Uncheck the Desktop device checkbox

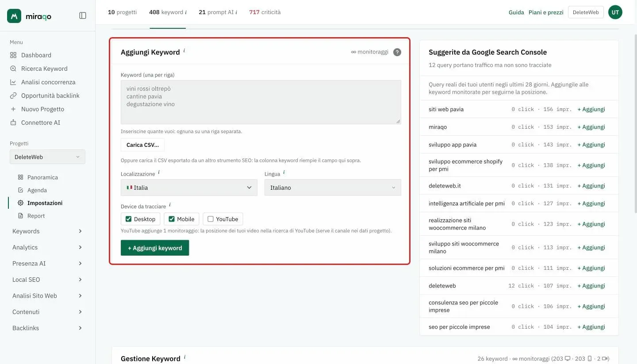coord(129,219)
